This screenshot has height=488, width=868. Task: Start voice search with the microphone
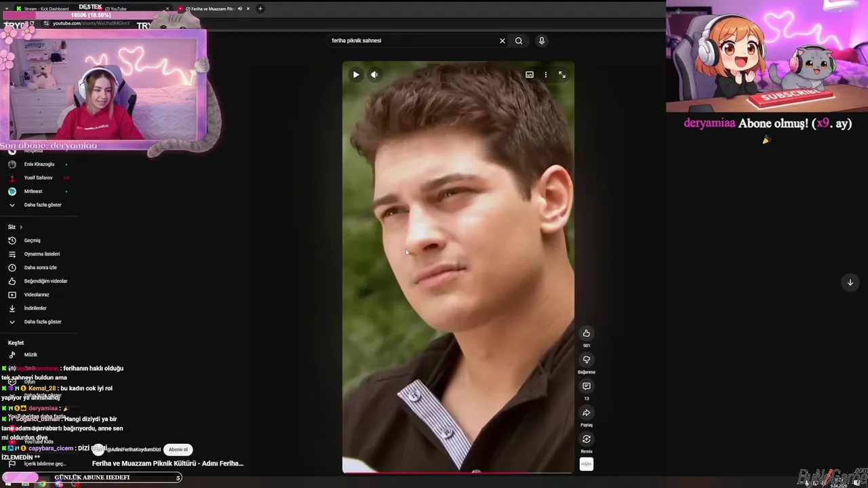click(541, 41)
